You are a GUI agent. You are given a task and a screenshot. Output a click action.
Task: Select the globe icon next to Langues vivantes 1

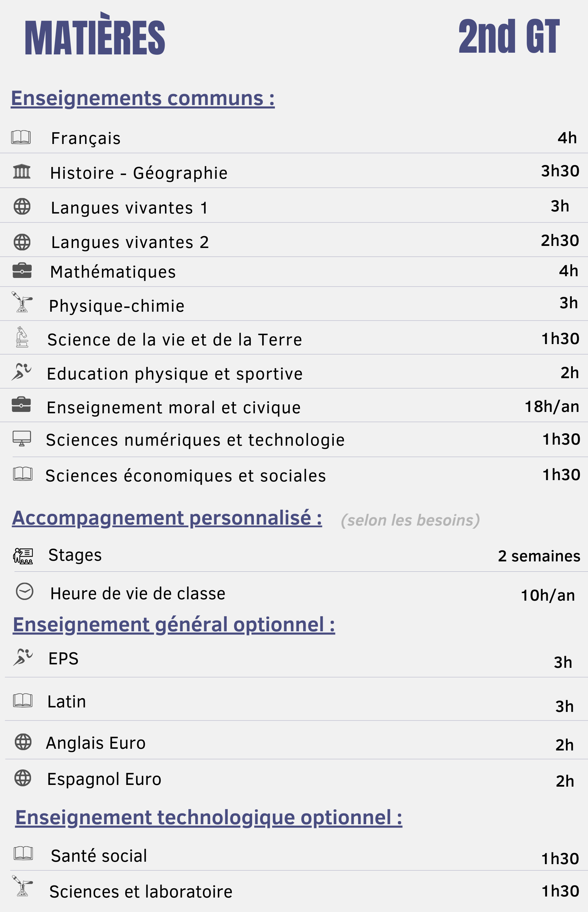coord(22,207)
